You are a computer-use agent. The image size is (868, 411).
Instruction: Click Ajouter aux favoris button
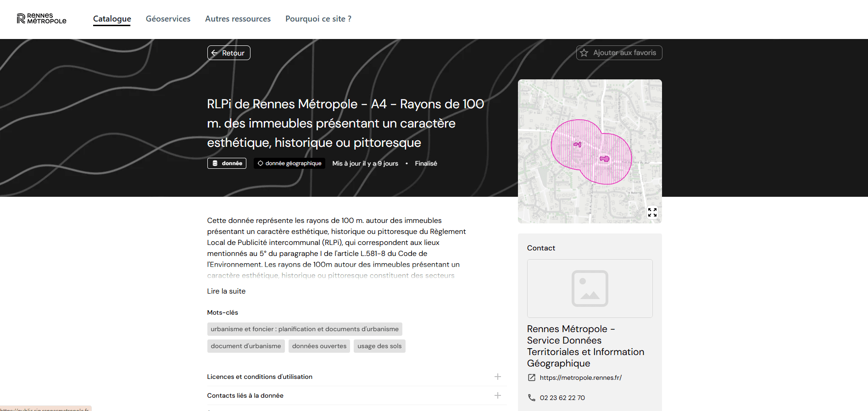tap(619, 53)
